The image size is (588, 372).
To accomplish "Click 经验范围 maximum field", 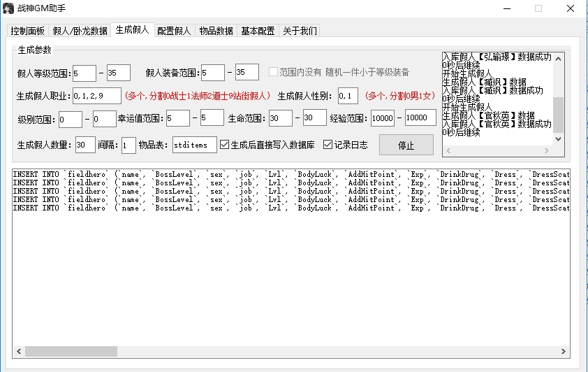I will coord(420,117).
